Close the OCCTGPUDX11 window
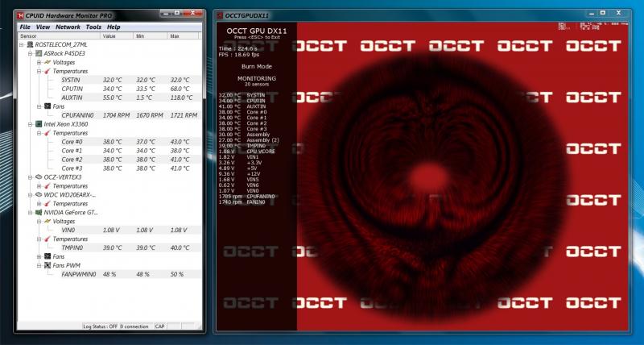The width and height of the screenshot is (644, 345). coord(619,14)
